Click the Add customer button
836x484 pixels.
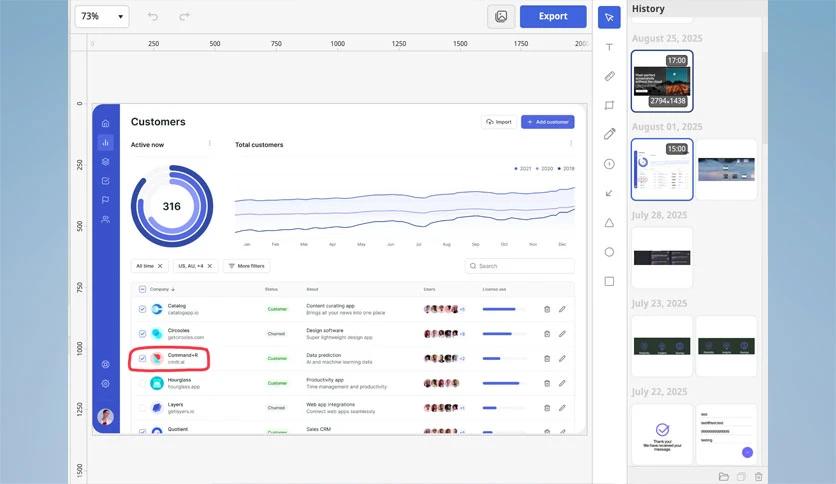pyautogui.click(x=548, y=122)
